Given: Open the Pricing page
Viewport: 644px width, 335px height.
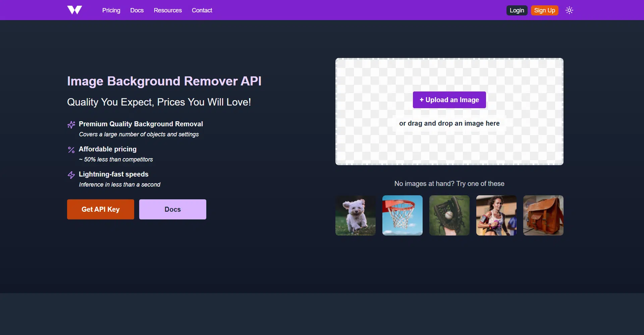Looking at the screenshot, I should click(x=111, y=10).
